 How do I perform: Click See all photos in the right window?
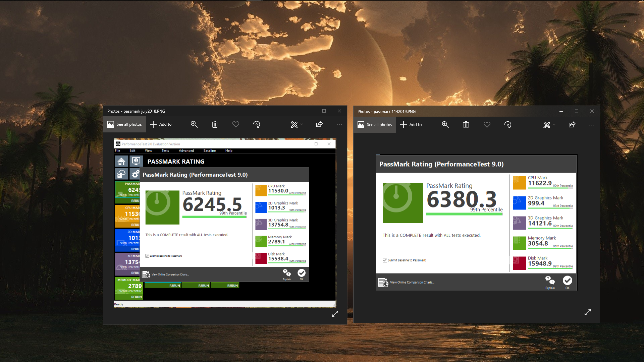[x=375, y=125]
